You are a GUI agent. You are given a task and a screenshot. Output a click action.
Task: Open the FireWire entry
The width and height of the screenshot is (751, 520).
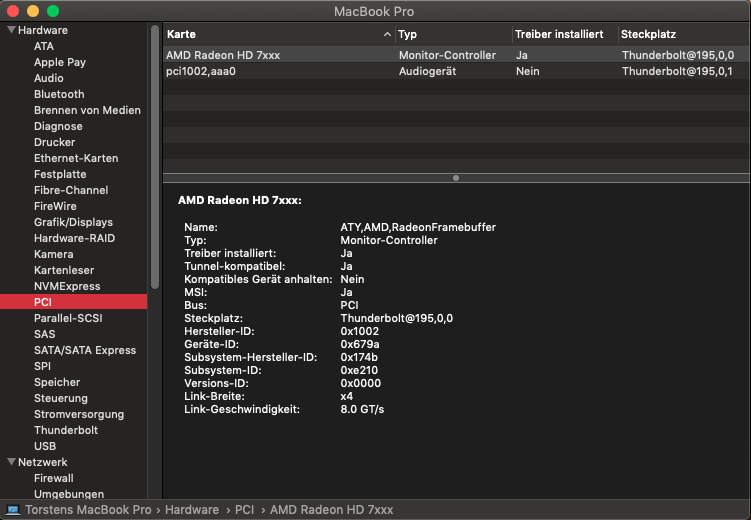(x=55, y=206)
